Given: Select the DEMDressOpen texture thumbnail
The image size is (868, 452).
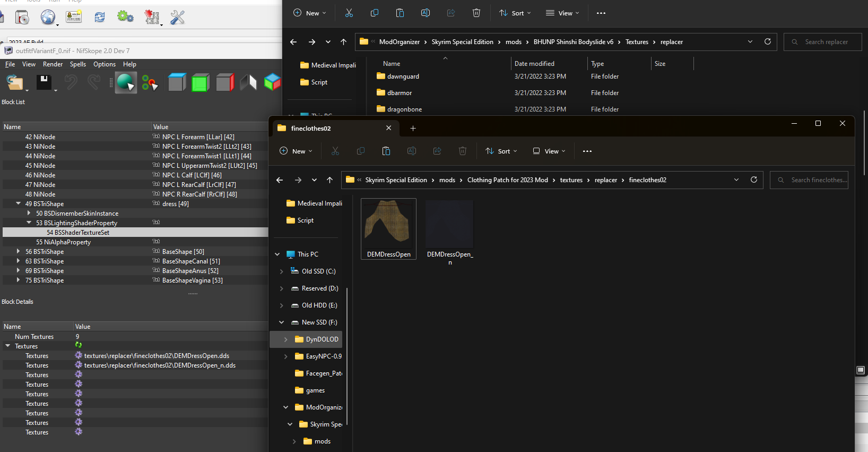Looking at the screenshot, I should point(389,229).
